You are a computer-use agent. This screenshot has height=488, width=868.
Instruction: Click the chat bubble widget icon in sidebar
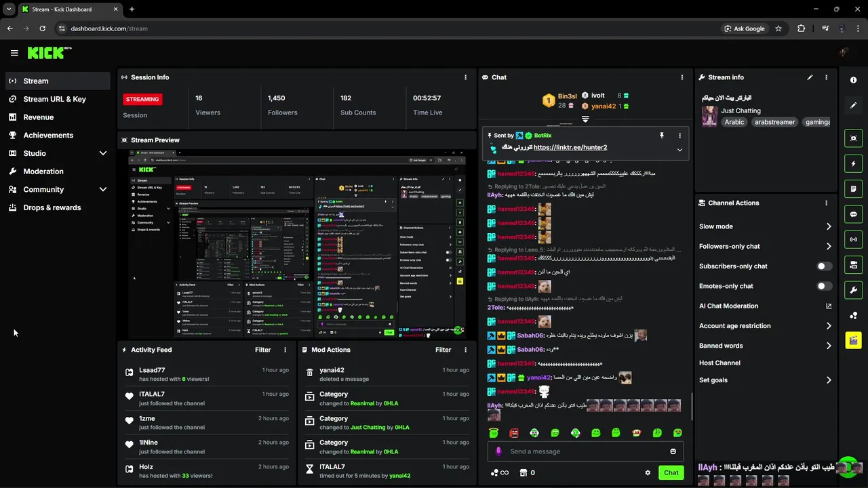click(x=853, y=214)
